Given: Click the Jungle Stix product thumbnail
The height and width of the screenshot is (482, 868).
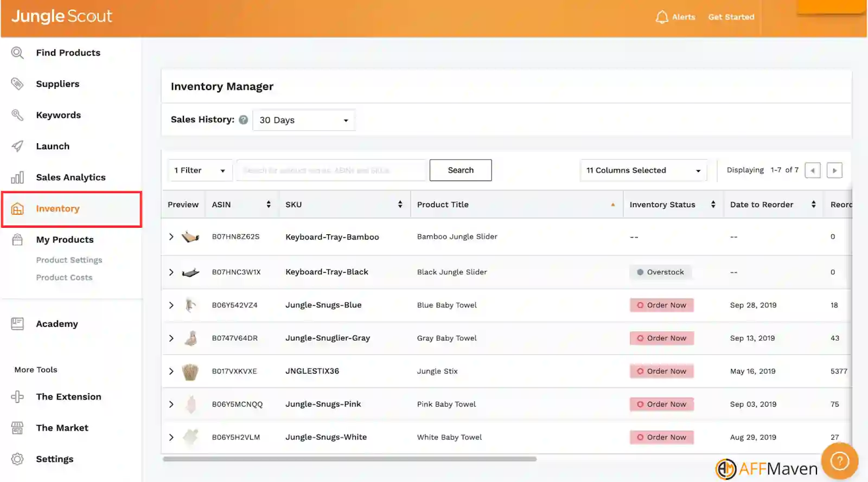Looking at the screenshot, I should pos(190,371).
